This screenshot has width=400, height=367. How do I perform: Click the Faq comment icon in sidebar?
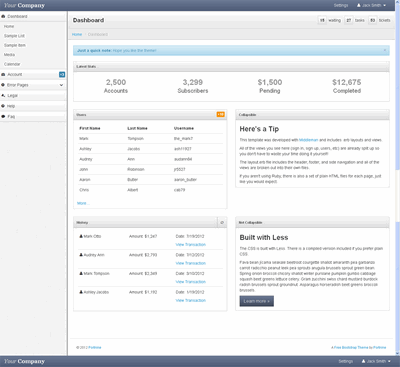click(3, 116)
